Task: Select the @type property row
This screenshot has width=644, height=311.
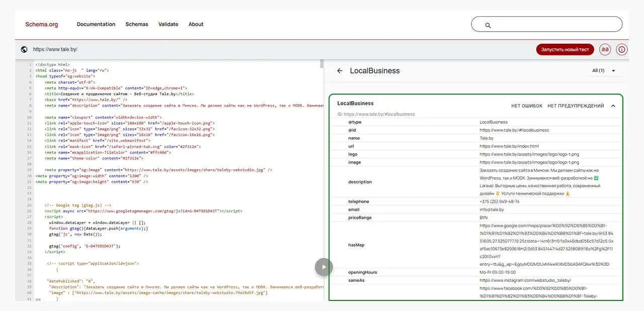Action: click(476, 122)
